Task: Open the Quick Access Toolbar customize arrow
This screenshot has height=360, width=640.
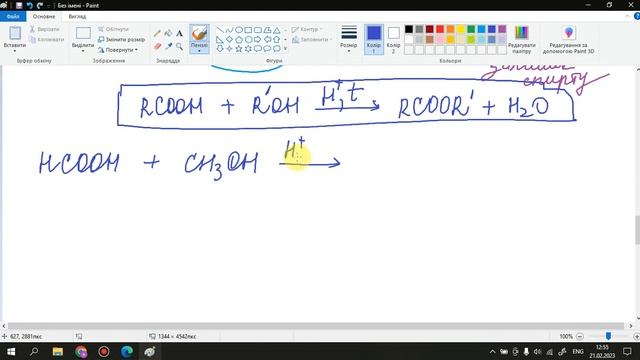Action: click(x=49, y=5)
